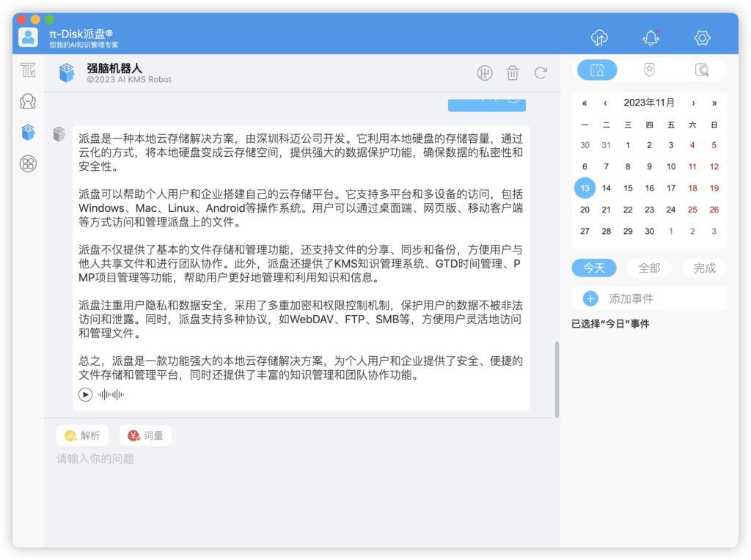The image size is (751, 560).
Task: Select November 7 in the calendar
Action: click(607, 166)
